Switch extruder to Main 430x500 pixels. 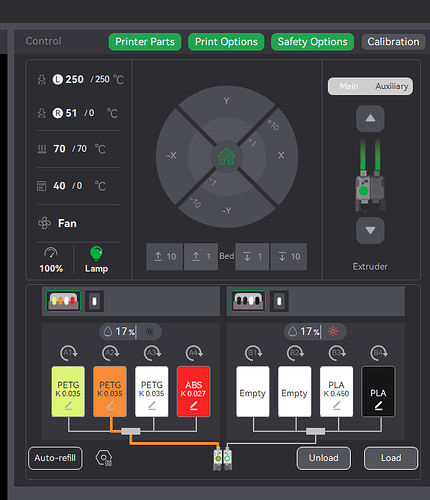[x=349, y=86]
